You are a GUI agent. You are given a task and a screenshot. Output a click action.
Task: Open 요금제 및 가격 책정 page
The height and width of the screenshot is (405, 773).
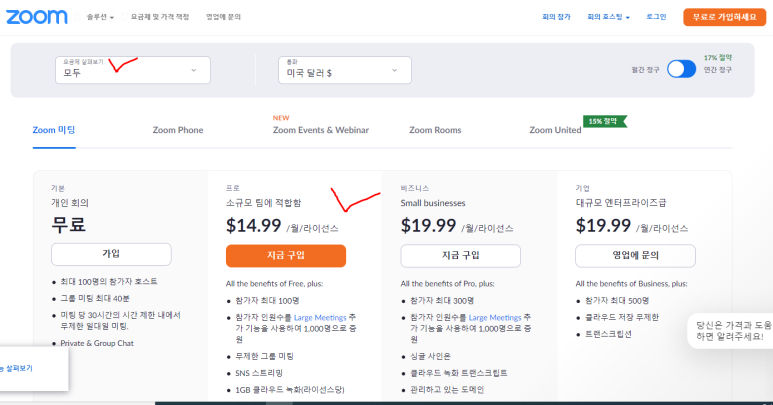point(160,17)
